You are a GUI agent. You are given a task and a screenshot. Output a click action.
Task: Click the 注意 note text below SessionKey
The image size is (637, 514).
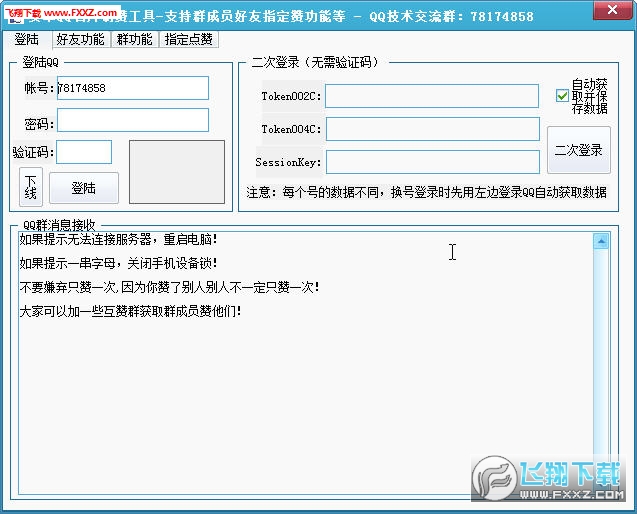coord(426,192)
